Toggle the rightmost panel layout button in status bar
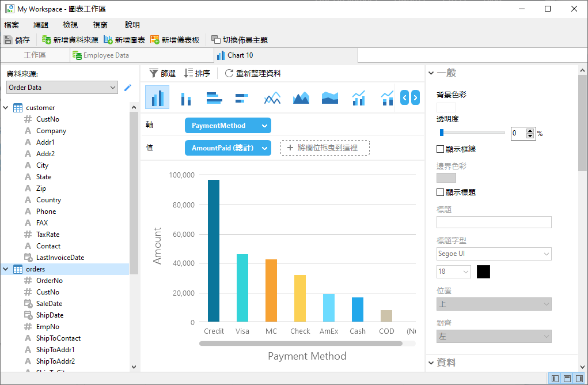 tap(579, 378)
